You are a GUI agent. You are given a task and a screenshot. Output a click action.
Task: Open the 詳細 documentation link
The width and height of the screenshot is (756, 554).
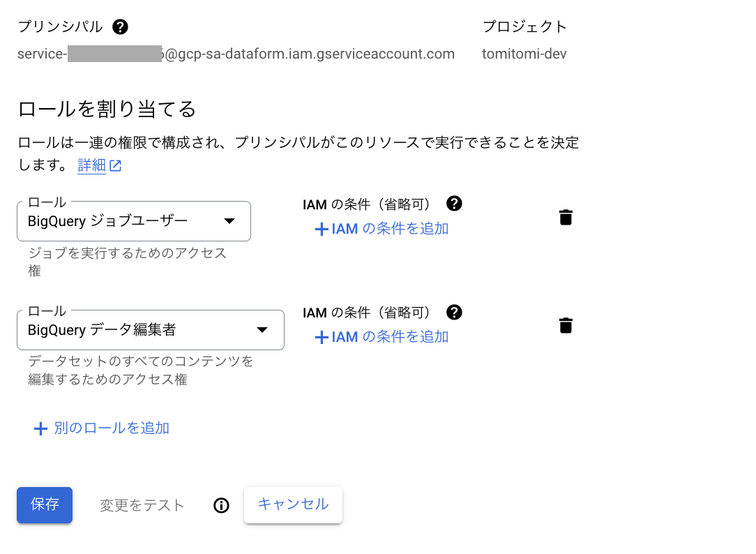click(x=91, y=165)
